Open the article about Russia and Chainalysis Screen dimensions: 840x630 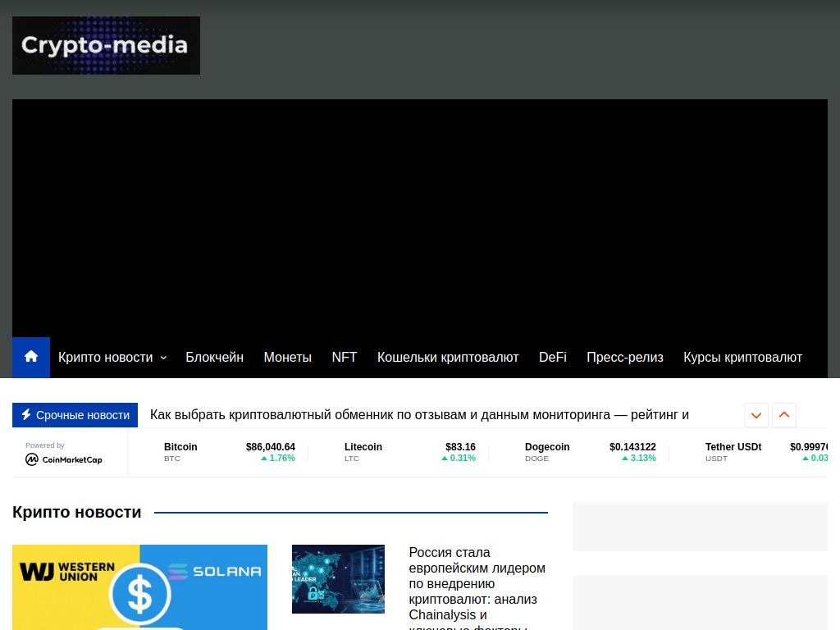[x=477, y=575]
